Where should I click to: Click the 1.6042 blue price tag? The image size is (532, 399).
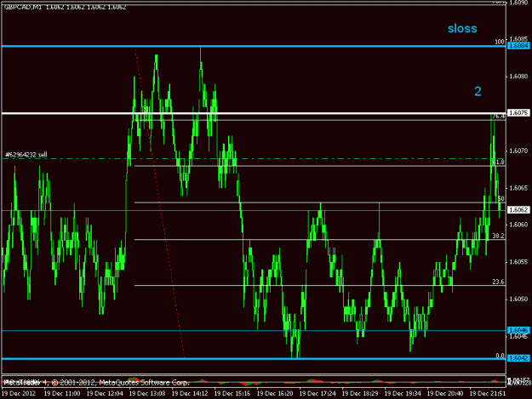click(518, 358)
